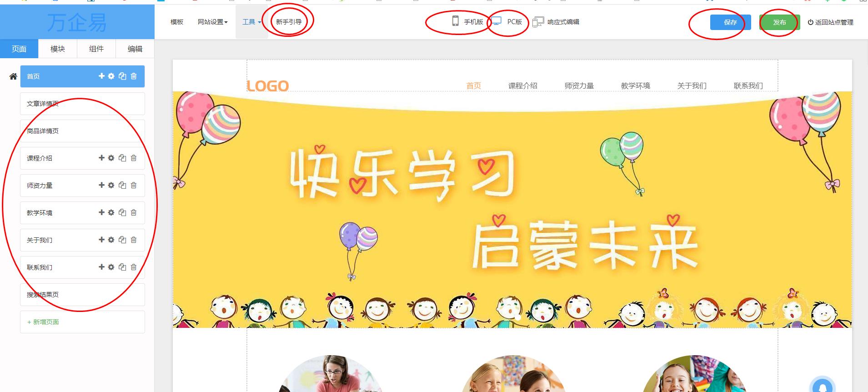Switch to the 组件 tab
This screenshot has height=392, width=868.
pos(96,49)
